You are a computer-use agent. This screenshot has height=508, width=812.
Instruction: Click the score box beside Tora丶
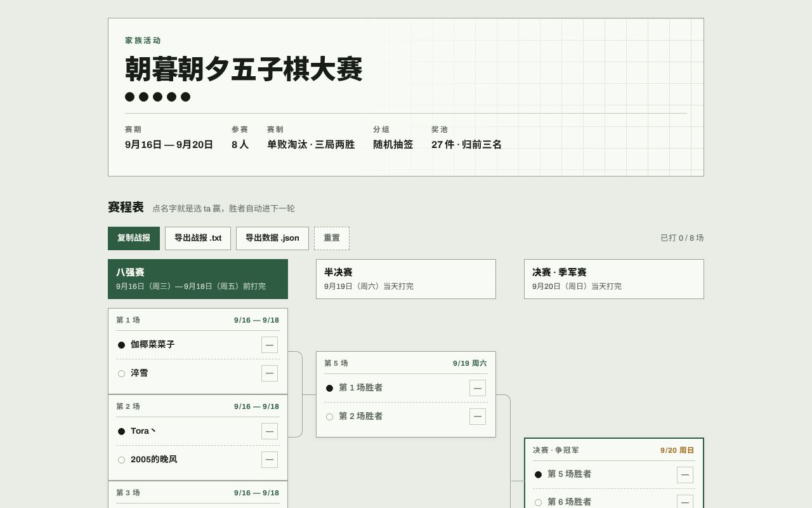[x=270, y=431]
